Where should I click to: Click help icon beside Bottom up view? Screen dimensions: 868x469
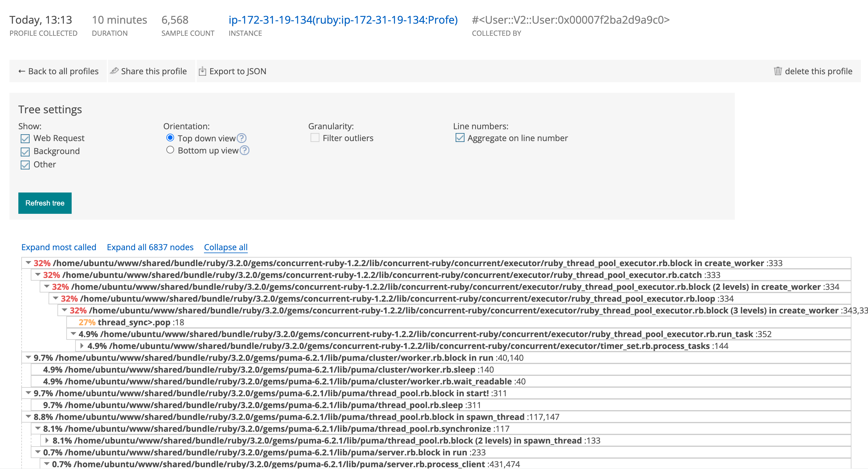(x=245, y=151)
